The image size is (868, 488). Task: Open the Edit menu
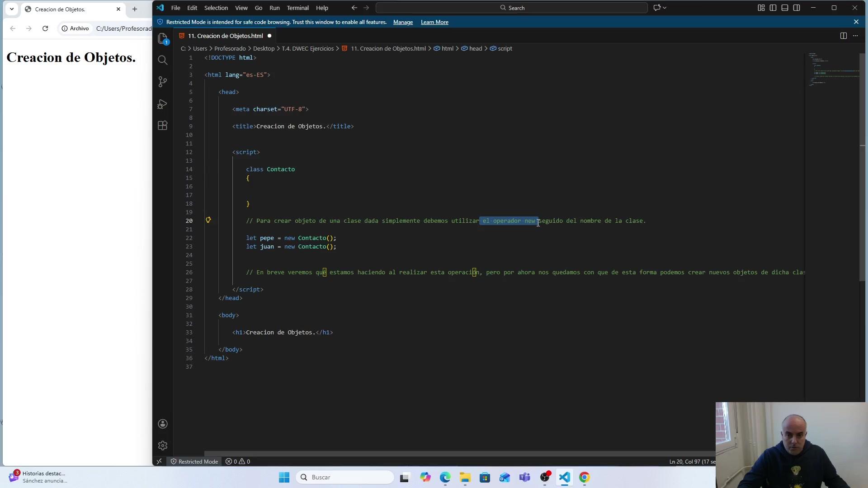pos(192,8)
